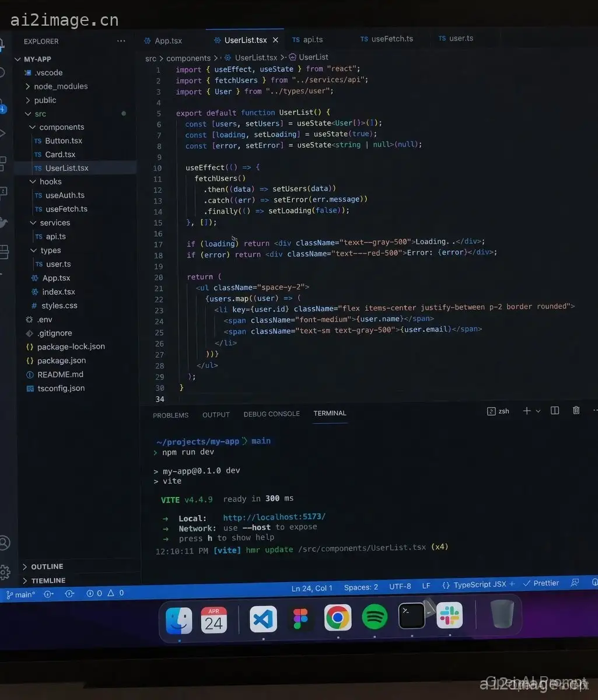
Task: Open the PROBLEMS panel tab
Action: 170,415
